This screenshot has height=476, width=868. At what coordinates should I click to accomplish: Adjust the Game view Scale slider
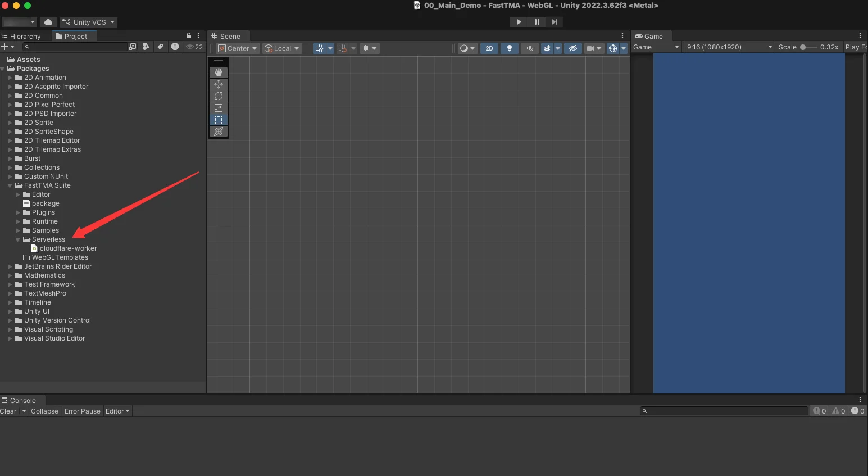click(808, 47)
